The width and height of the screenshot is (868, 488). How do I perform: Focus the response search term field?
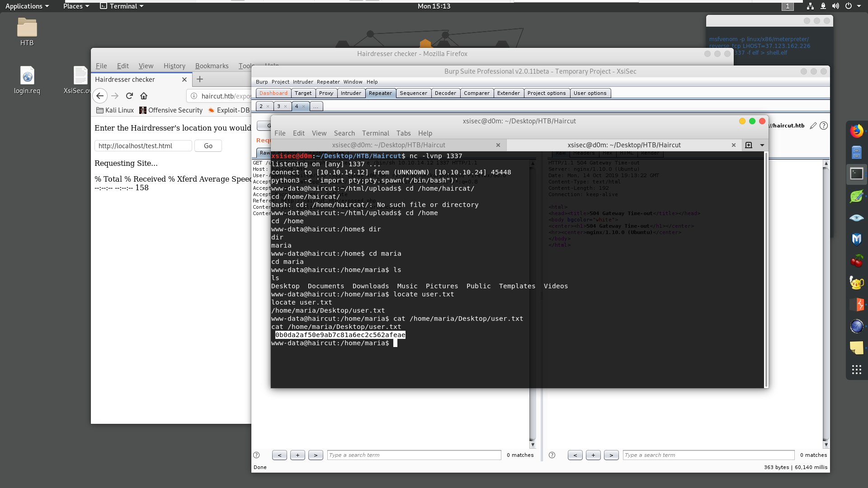[x=708, y=455]
